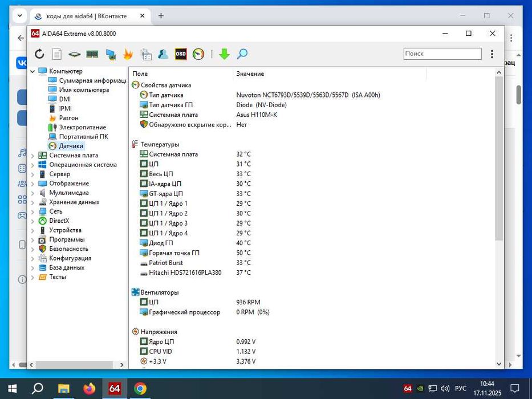The image size is (532, 399).
Task: Open the OSD panel toolbar icon
Action: pos(181,54)
